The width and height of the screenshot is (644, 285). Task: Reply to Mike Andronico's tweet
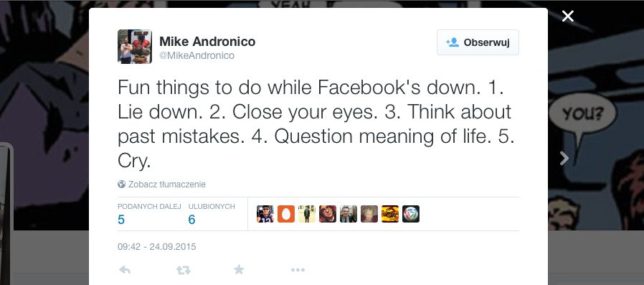tap(125, 270)
